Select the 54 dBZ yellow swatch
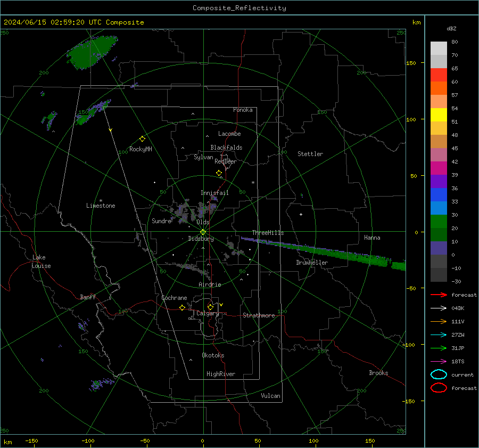Screen dimensions: 479x448 pyautogui.click(x=439, y=115)
